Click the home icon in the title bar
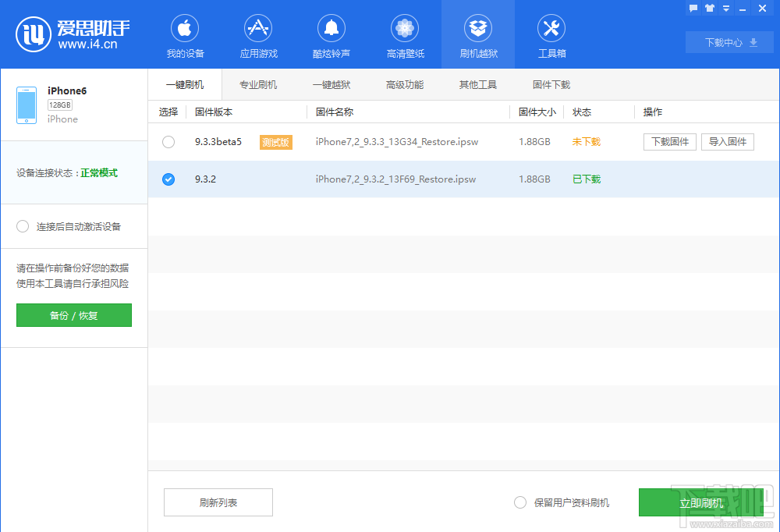Screen dimensions: 780x532 [x=709, y=8]
